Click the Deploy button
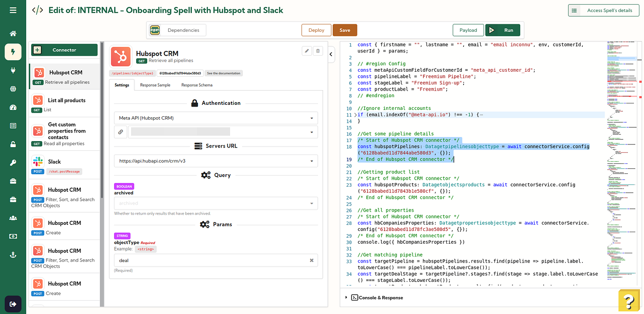This screenshot has width=644, height=314. coord(316,30)
